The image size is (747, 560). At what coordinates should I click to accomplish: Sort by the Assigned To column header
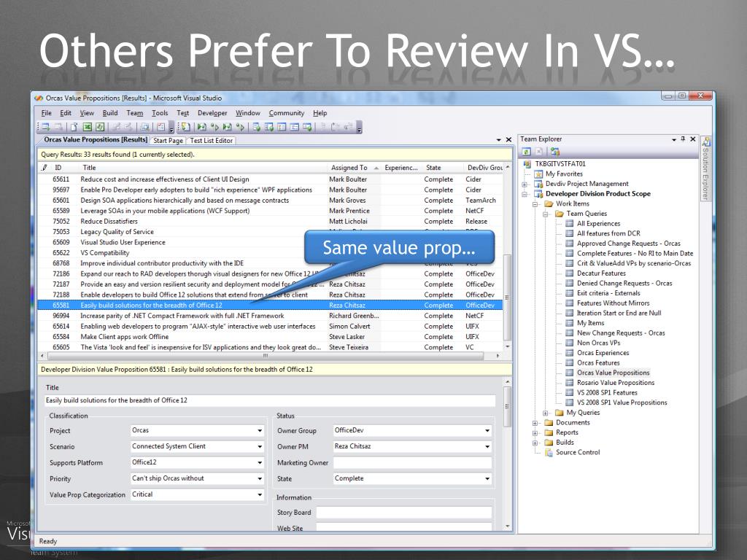click(x=354, y=168)
